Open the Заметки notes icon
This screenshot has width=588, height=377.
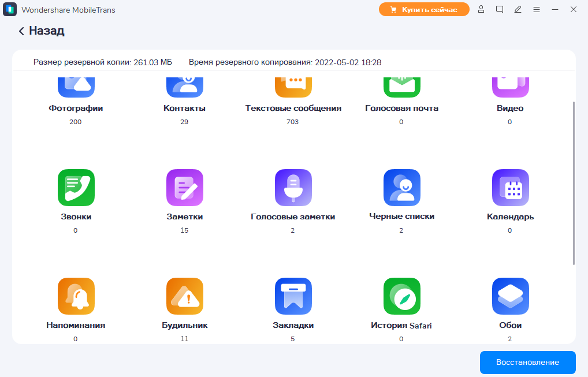click(x=185, y=188)
